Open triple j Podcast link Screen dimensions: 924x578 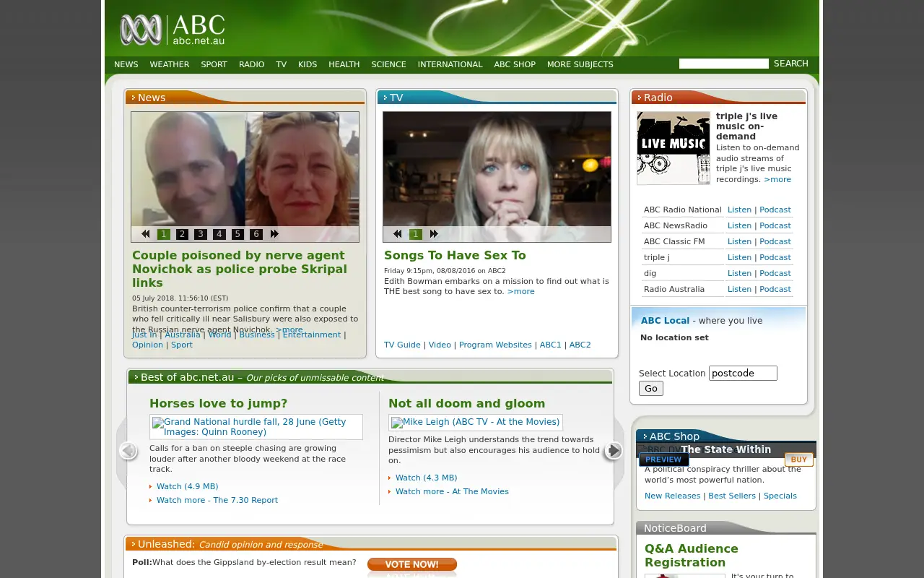[x=775, y=257]
